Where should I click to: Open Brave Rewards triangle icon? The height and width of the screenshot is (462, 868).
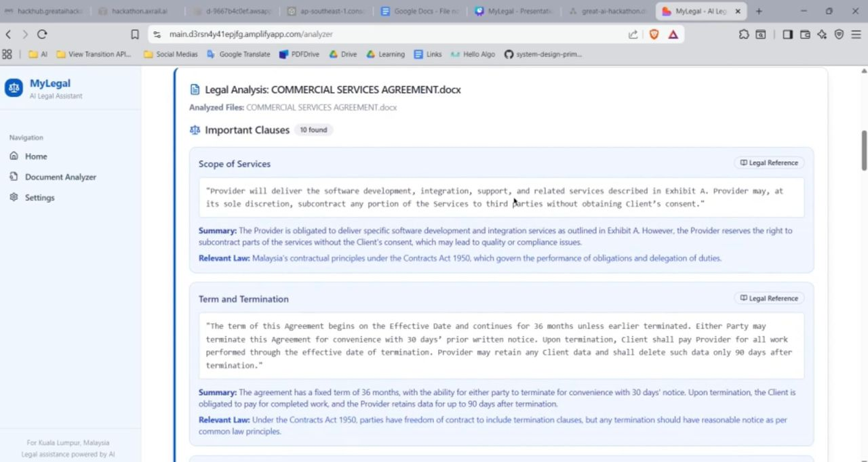point(673,34)
